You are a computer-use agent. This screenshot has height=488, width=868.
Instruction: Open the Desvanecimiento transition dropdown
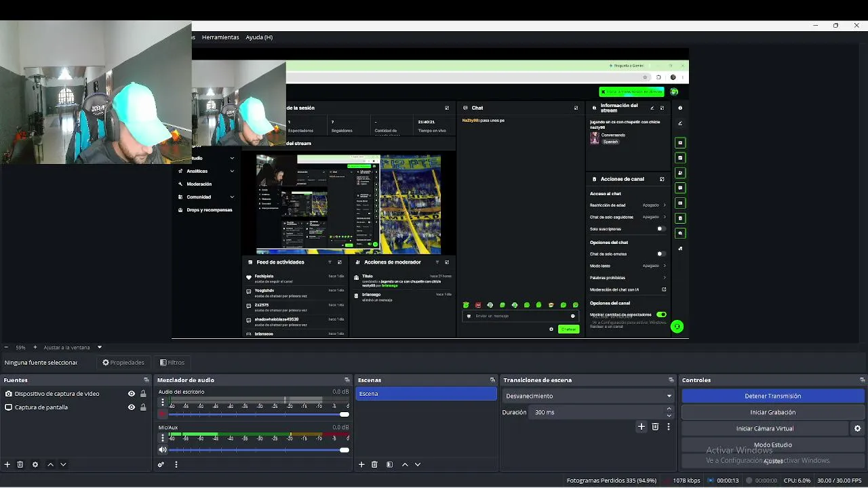588,396
